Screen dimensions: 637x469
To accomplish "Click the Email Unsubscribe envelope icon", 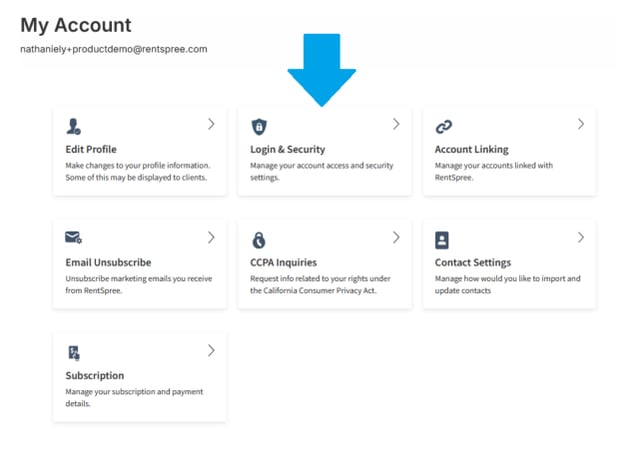I will click(x=74, y=237).
